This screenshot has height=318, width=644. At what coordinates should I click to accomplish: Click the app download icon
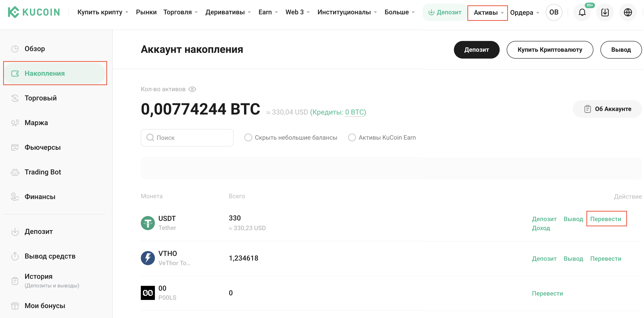coord(605,12)
